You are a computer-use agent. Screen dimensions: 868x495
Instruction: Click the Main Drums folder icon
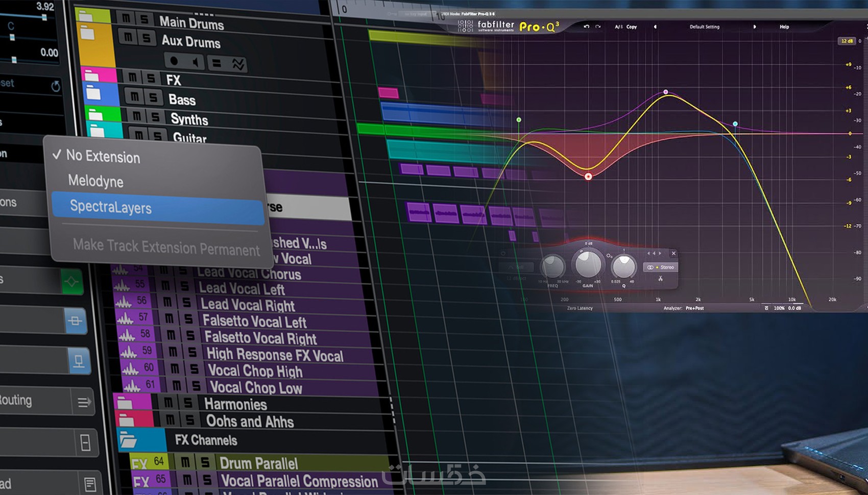pos(85,15)
